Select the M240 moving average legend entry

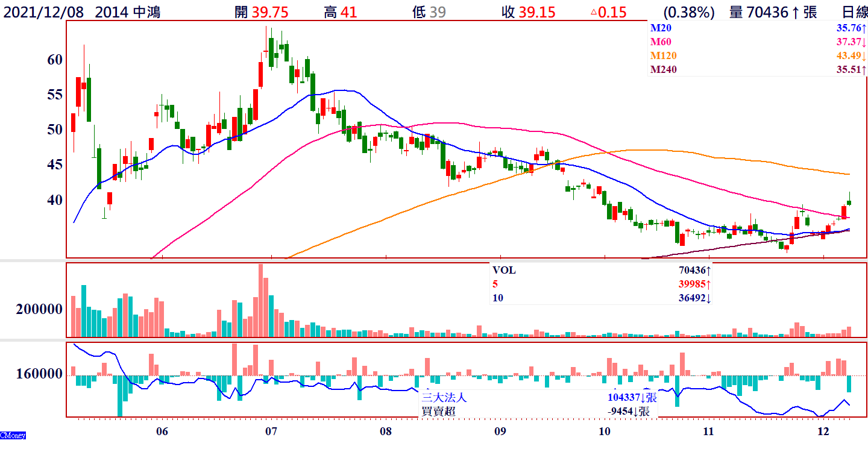click(664, 69)
